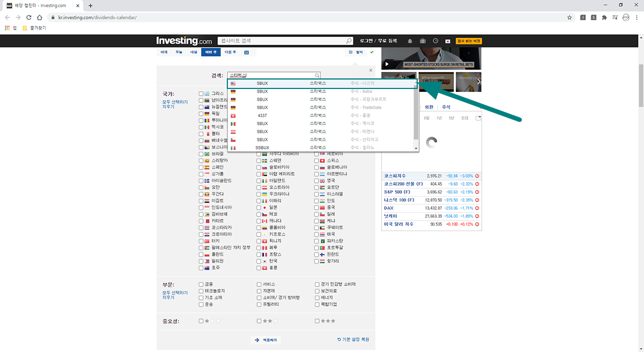Click the suggestion list scrollbar down arrow
Viewport: 644px width, 352px height.
coord(416,148)
